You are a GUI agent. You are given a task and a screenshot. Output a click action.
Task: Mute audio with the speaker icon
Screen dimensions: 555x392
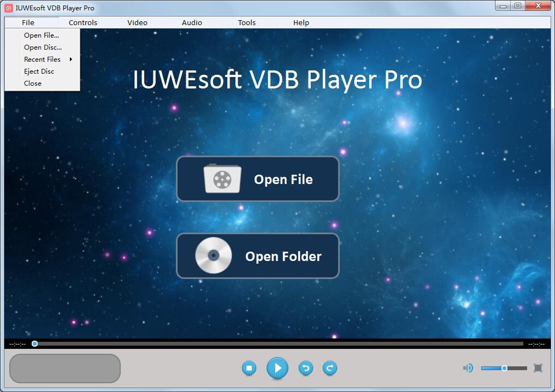[468, 369]
